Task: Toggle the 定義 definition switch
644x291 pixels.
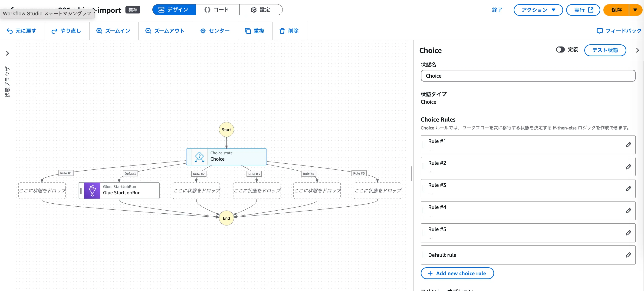Action: 560,50
